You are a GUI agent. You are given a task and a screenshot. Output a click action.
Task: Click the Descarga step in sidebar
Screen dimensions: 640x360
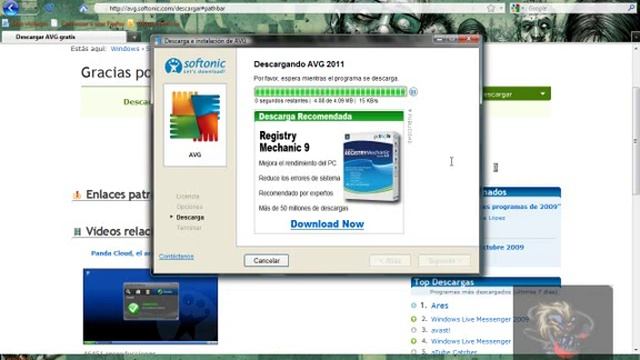tap(190, 218)
